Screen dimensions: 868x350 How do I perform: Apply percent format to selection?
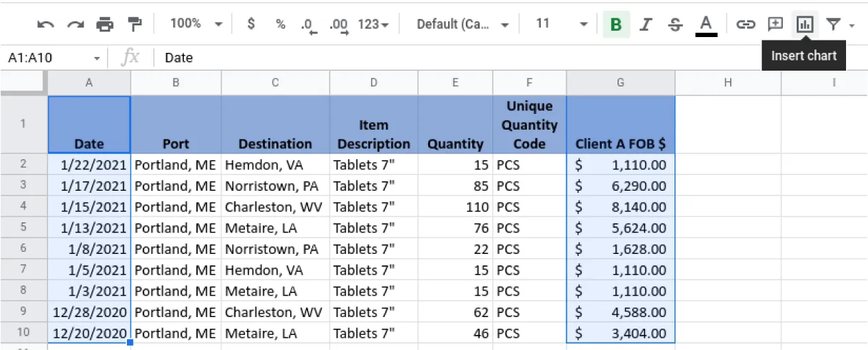pos(281,24)
